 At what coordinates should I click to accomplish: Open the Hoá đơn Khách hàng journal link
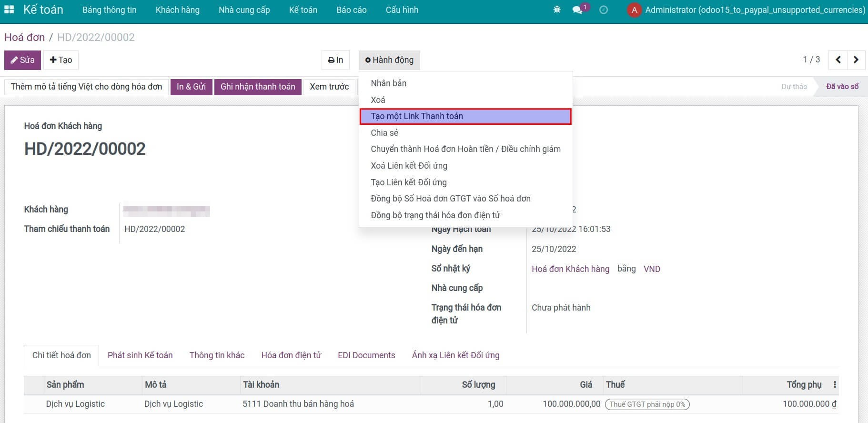(570, 269)
